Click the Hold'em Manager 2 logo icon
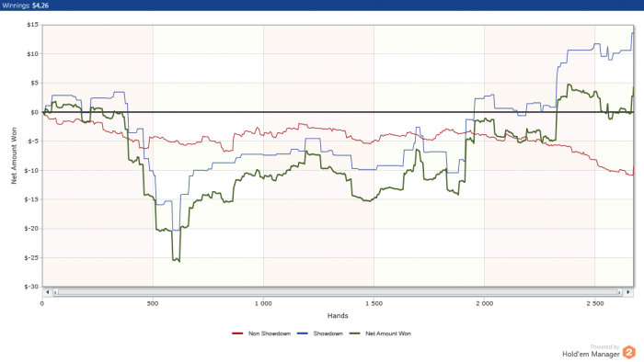 click(x=629, y=352)
